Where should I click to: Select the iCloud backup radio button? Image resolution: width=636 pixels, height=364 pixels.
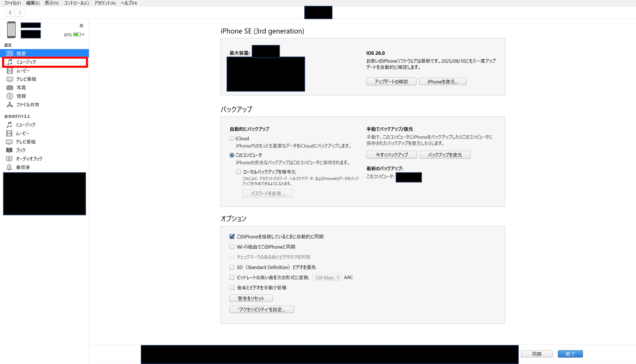click(232, 138)
